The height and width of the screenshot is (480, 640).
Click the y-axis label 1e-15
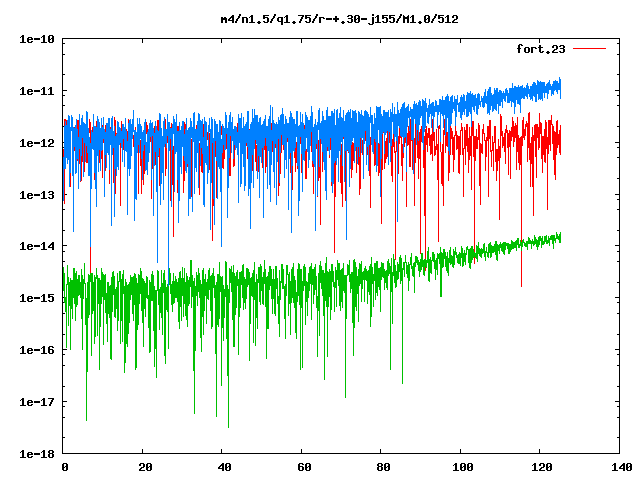coord(37,298)
